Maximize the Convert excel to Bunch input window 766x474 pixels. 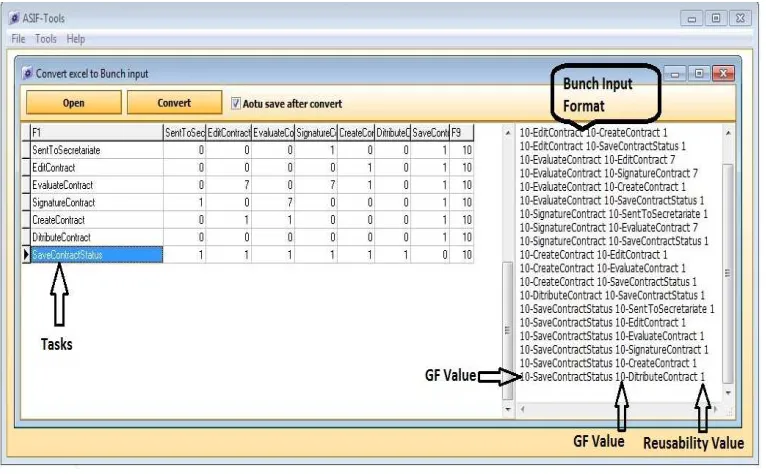click(x=699, y=73)
